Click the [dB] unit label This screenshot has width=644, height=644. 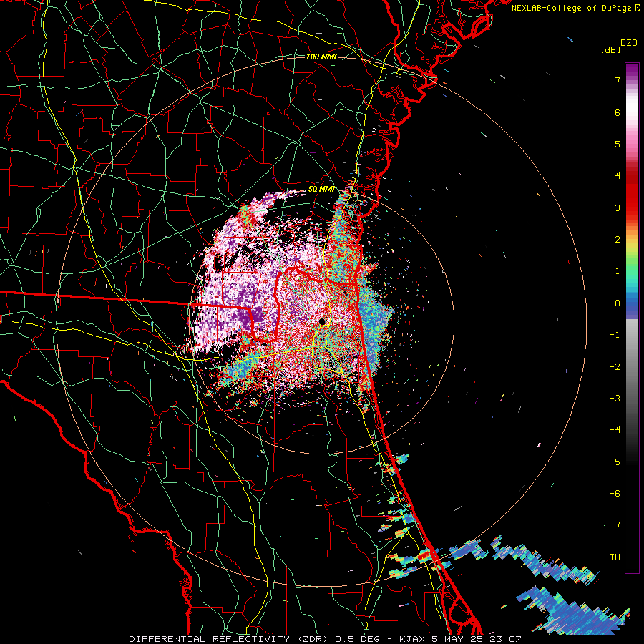610,49
